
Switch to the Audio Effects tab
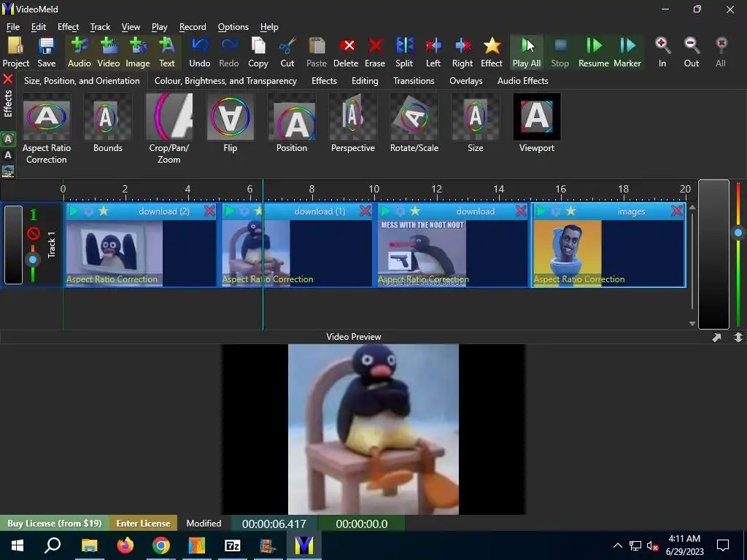tap(522, 80)
